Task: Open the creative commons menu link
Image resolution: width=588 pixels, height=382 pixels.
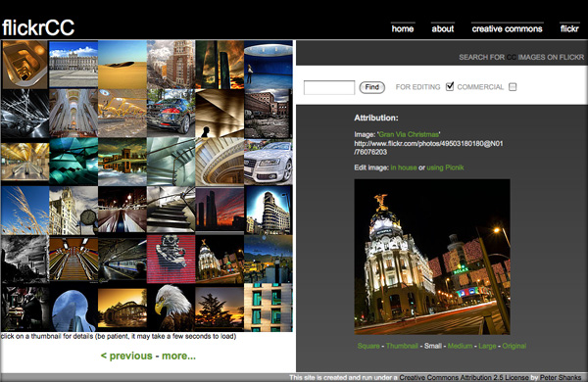Action: [507, 28]
